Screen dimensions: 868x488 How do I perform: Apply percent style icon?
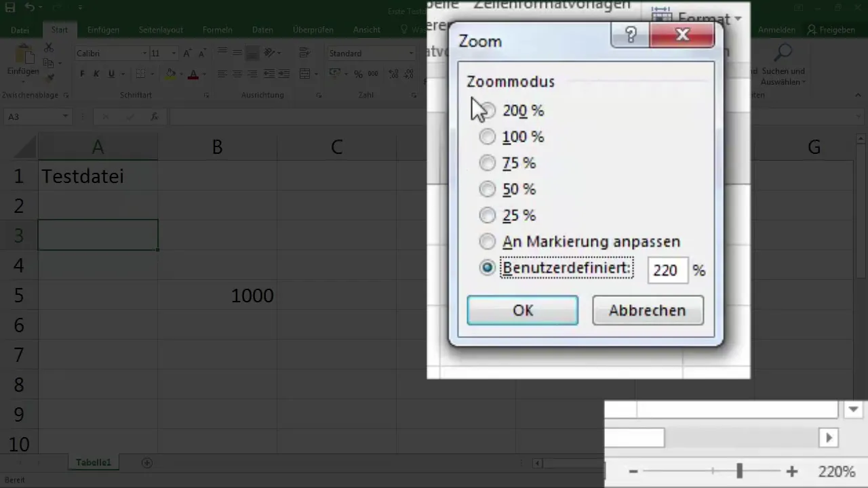(x=358, y=74)
